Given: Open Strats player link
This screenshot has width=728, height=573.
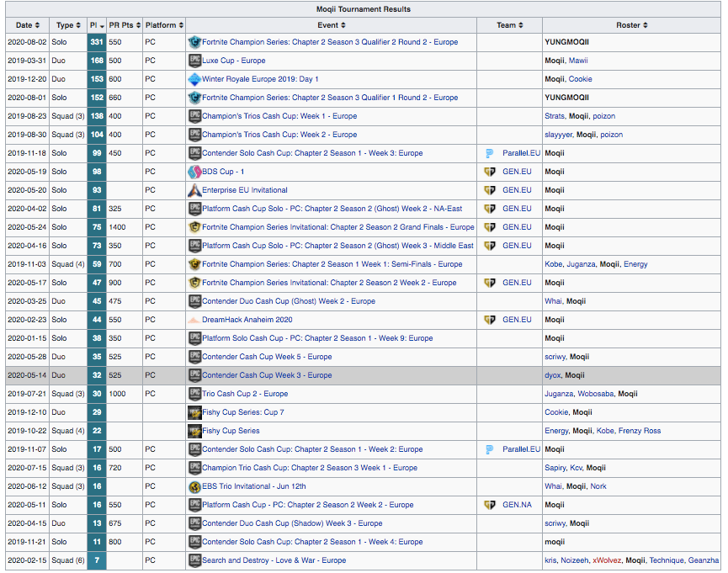Looking at the screenshot, I should point(555,116).
